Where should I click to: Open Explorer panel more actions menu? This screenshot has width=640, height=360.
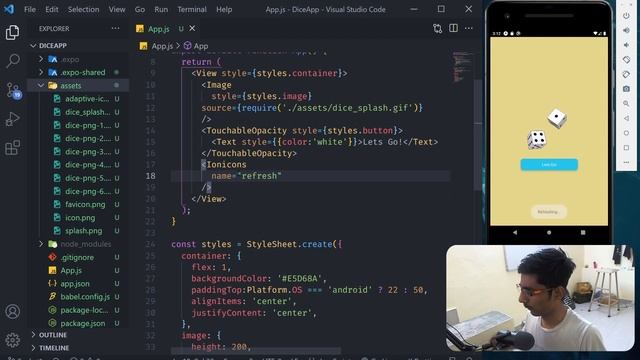tap(116, 28)
